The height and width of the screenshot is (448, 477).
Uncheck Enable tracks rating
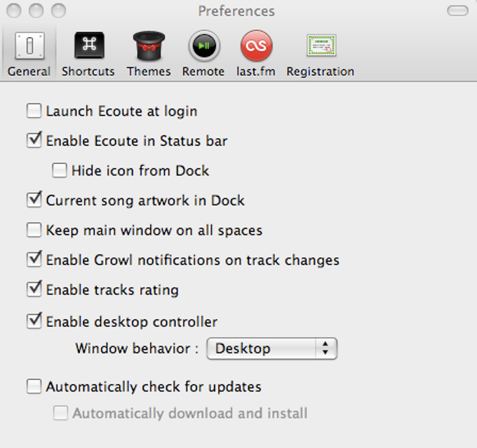34,290
